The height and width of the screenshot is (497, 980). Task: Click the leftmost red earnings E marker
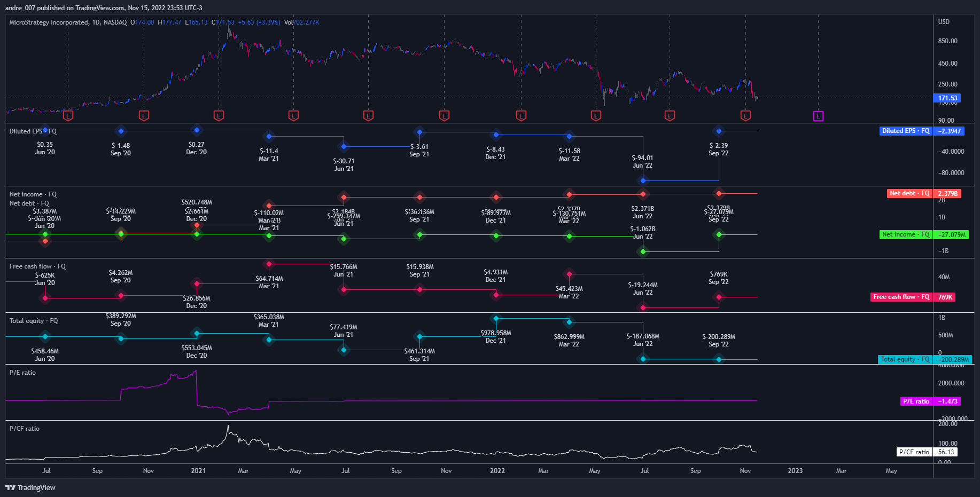click(68, 115)
